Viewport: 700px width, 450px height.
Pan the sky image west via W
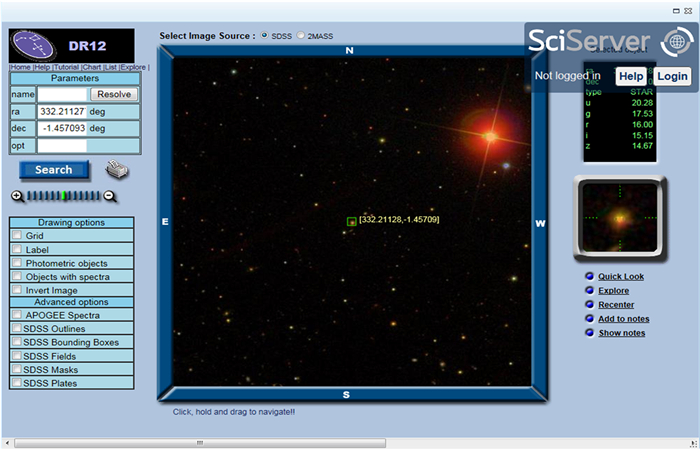pos(540,223)
